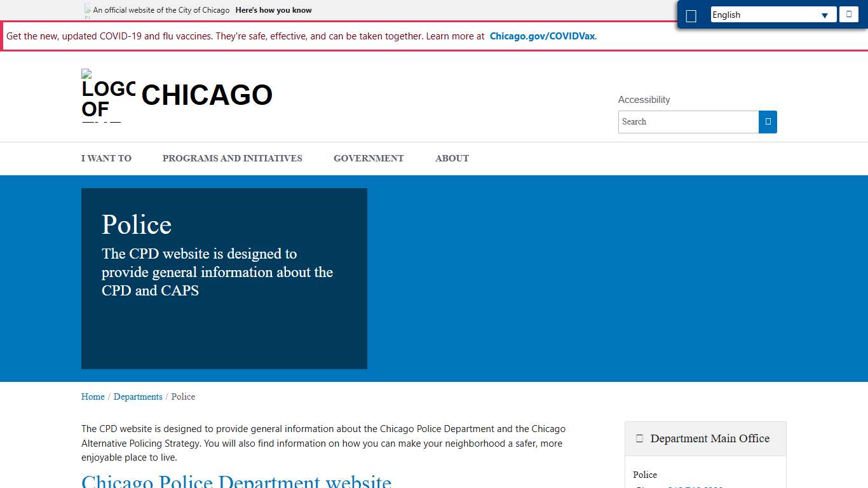Image resolution: width=868 pixels, height=488 pixels.
Task: Click the Home breadcrumb link
Action: (93, 396)
